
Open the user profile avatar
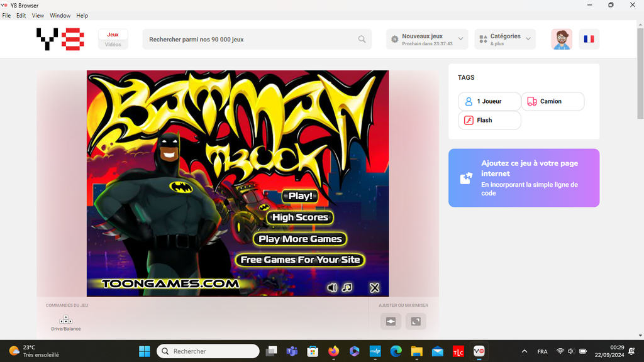562,39
